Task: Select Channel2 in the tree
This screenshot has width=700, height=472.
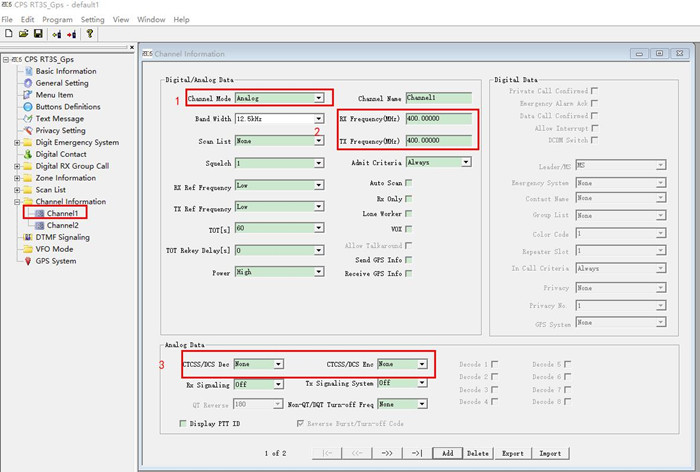Action: (62, 225)
